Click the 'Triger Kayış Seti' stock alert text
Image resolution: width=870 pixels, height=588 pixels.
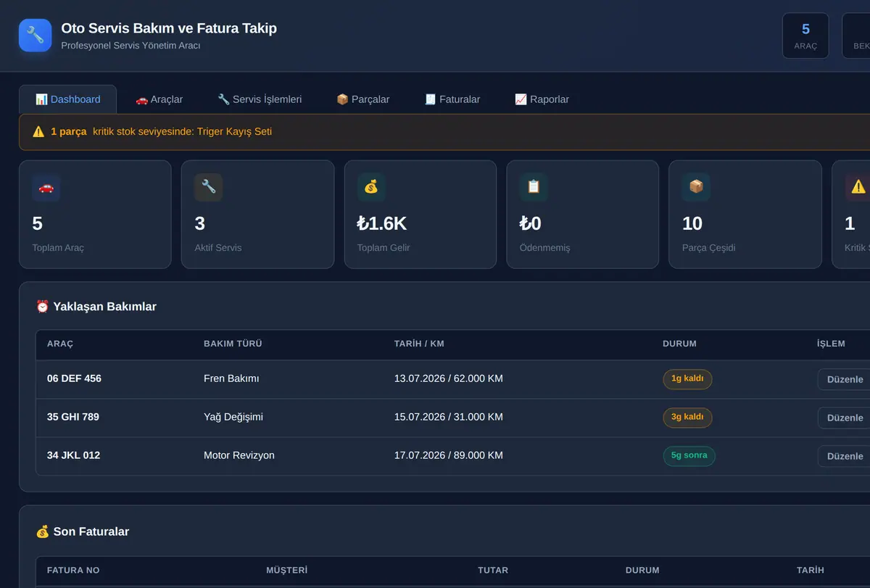click(x=235, y=132)
